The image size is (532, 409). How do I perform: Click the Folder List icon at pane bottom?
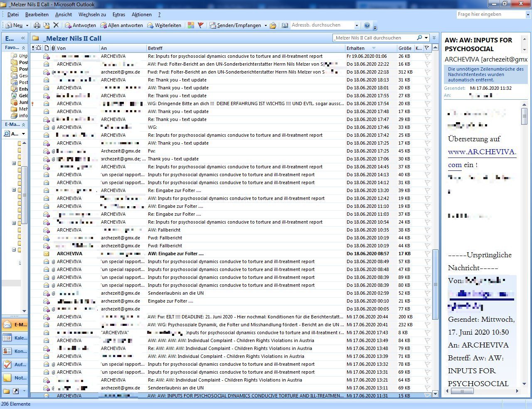[7, 391]
